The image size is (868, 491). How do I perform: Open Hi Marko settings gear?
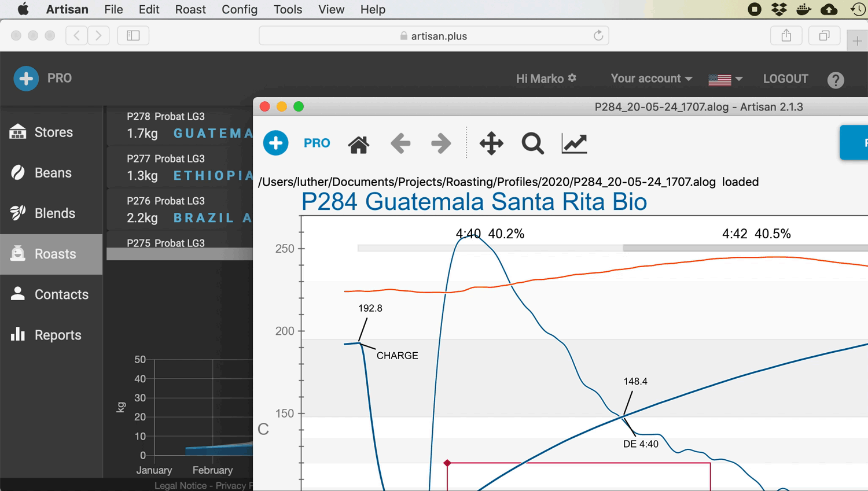[572, 77]
